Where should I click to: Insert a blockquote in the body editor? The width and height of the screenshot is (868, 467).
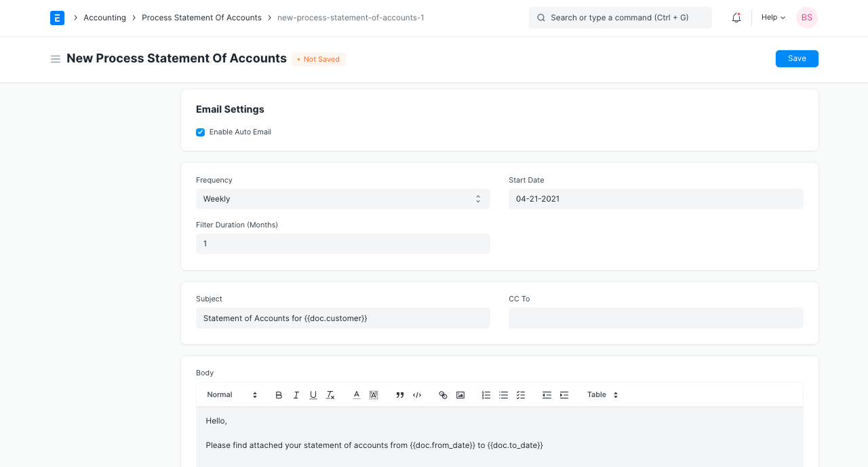[399, 394]
